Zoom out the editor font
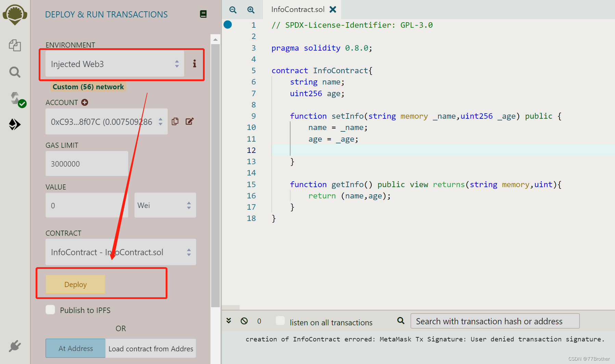The image size is (615, 364). tap(233, 10)
